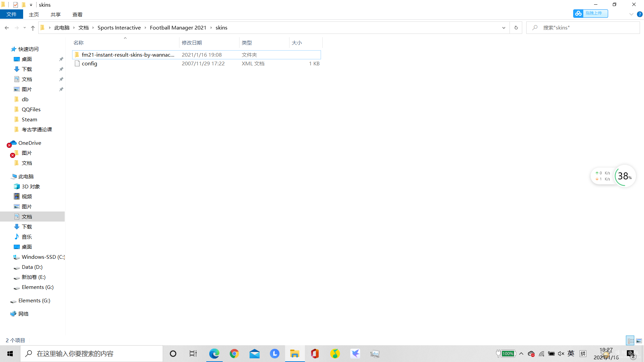644x362 pixels.
Task: Select 网络 in navigation pane
Action: coord(23,314)
